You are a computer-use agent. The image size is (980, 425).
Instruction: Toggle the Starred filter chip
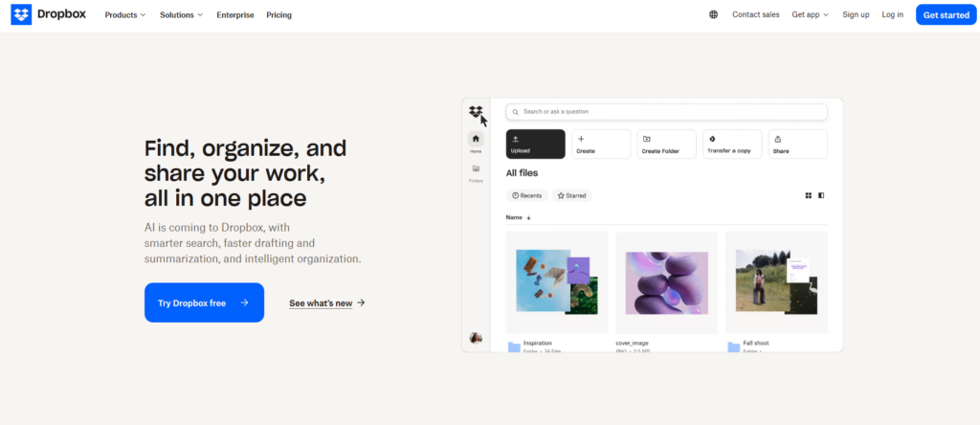pos(571,195)
